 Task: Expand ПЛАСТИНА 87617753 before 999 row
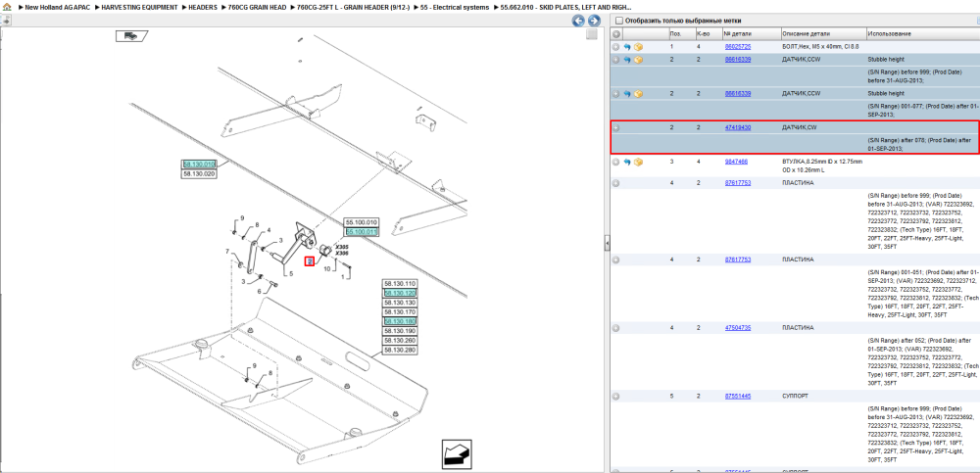tap(616, 183)
